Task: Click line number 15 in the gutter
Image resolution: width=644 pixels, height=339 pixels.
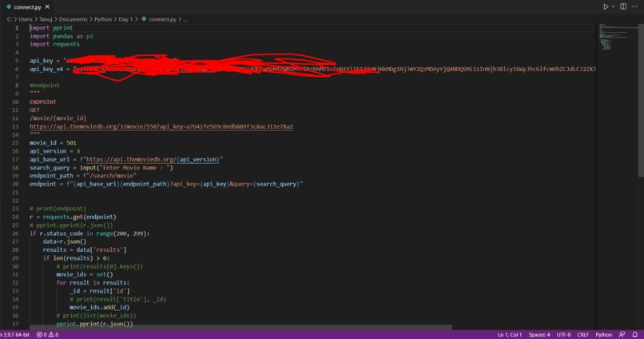Action: pyautogui.click(x=15, y=143)
